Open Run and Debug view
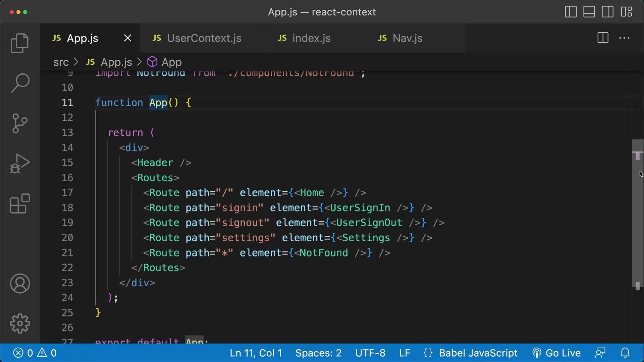Image resolution: width=644 pixels, height=362 pixels. (20, 164)
